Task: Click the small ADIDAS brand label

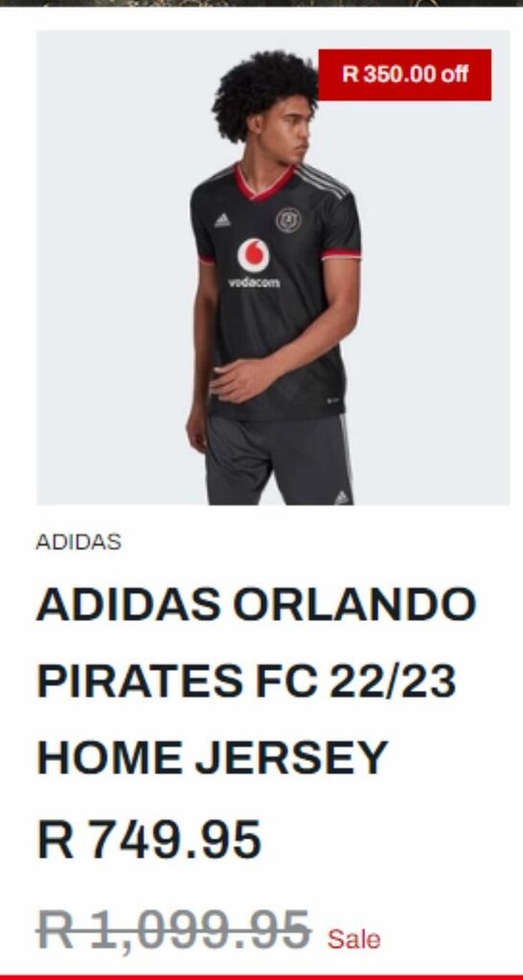Action: (79, 542)
